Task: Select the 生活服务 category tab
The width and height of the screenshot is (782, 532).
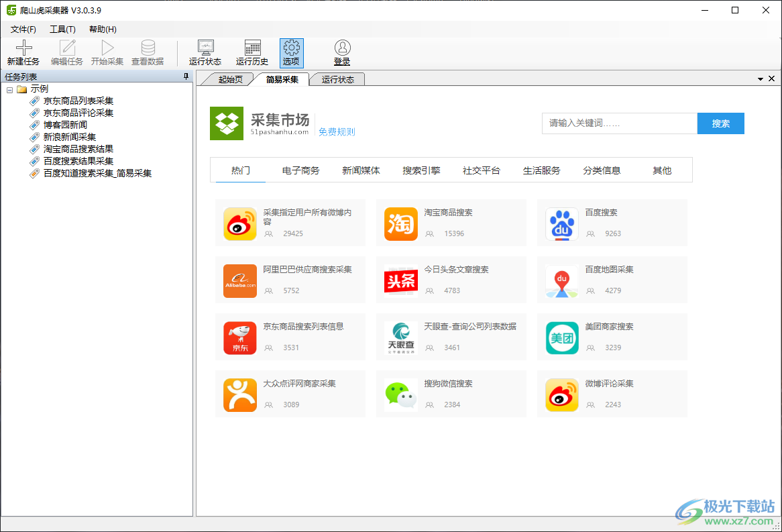Action: click(542, 170)
